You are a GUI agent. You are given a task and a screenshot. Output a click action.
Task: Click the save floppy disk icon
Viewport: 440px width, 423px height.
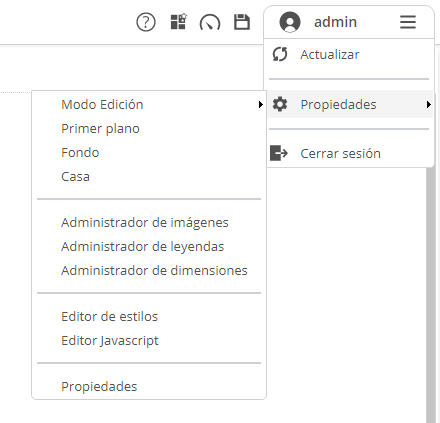pos(242,22)
